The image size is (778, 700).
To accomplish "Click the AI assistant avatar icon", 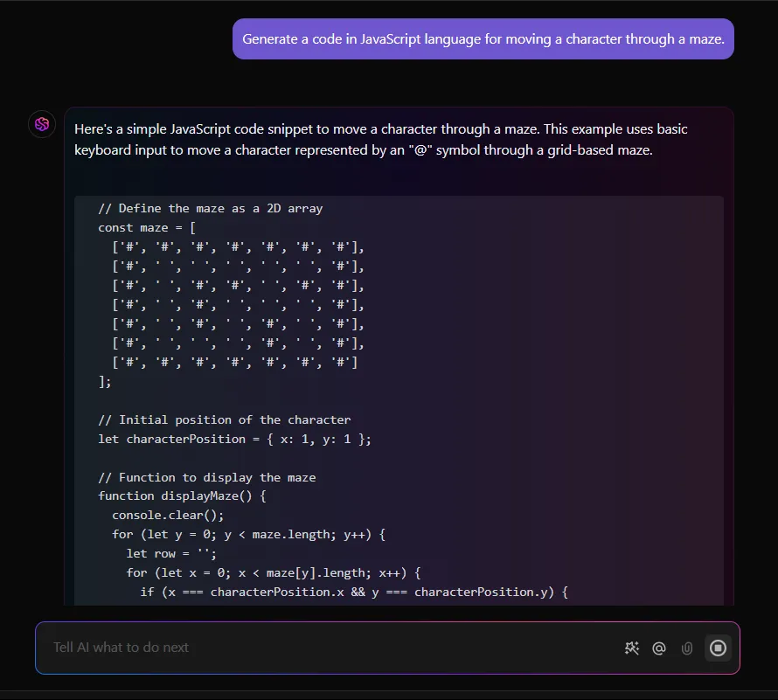I will click(x=42, y=124).
